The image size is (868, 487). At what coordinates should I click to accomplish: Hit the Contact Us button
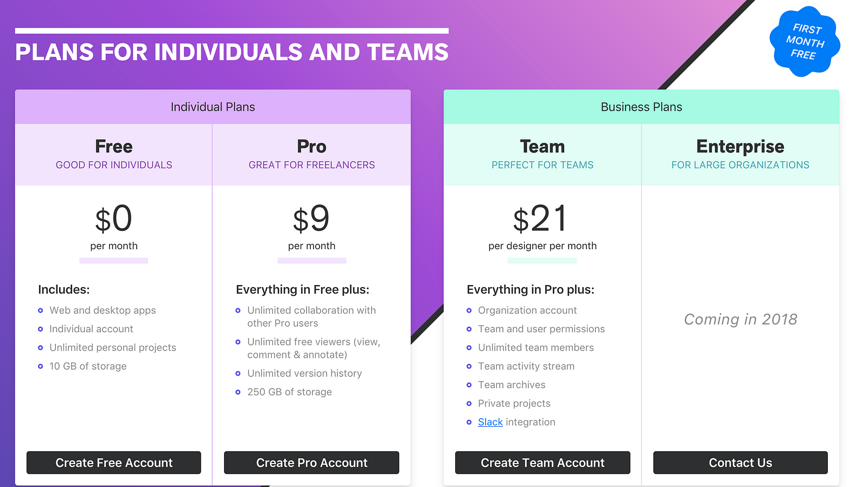pos(740,463)
